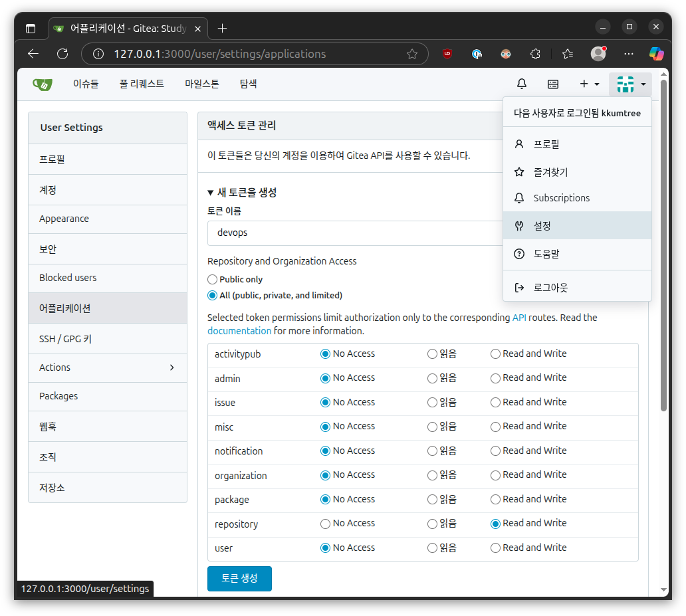Click the browser back arrow
Viewport: 686px width, 616px height.
(x=33, y=54)
